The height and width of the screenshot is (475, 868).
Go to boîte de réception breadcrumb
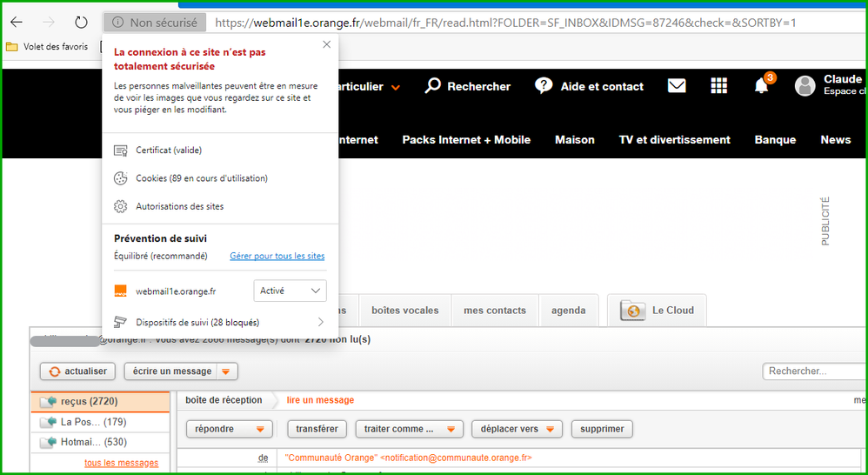[x=224, y=400]
